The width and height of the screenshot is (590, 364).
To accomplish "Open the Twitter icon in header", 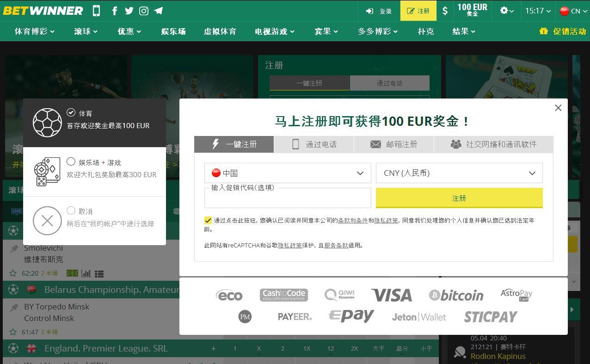I will coord(129,11).
